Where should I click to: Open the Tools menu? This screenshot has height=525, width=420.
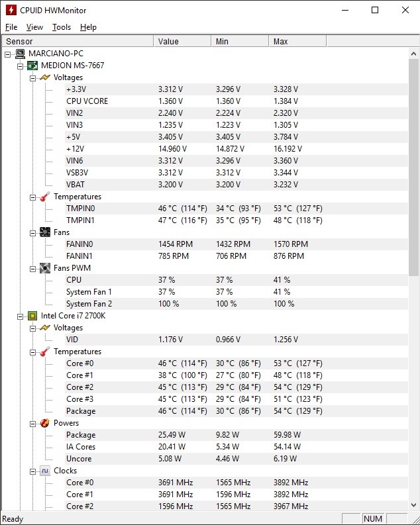(x=62, y=27)
